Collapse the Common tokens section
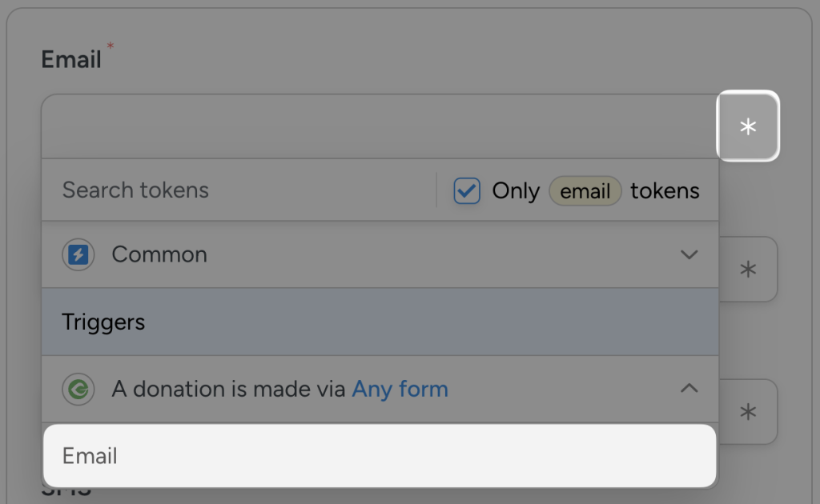The image size is (820, 504). (x=689, y=254)
